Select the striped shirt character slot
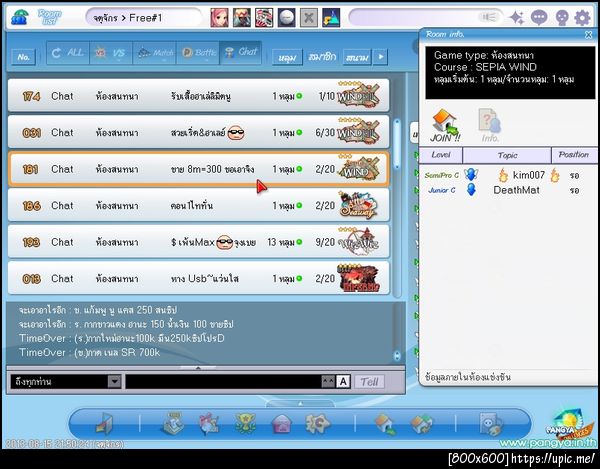This screenshot has width=600, height=469. 264,18
